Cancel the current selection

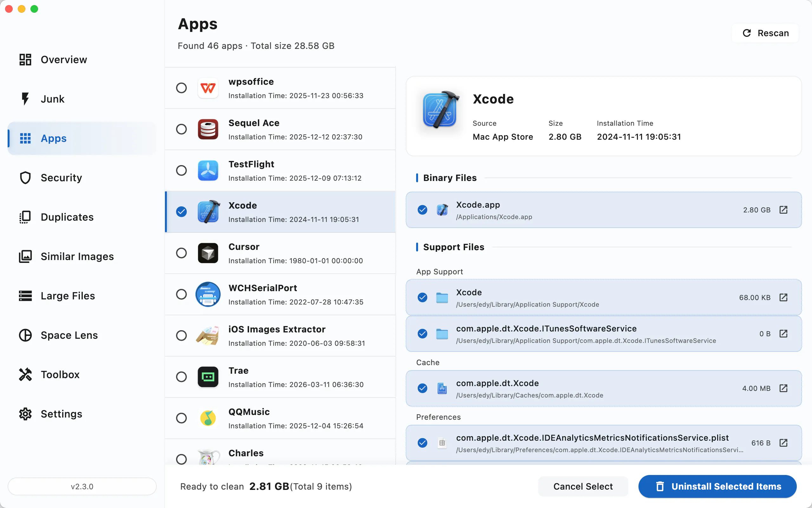tap(583, 486)
